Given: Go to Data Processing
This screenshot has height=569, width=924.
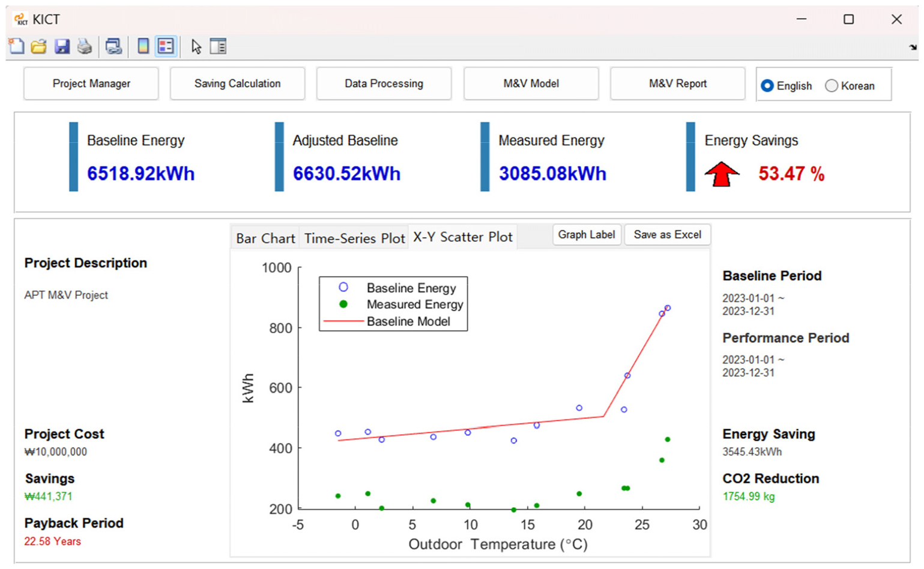Looking at the screenshot, I should coord(384,83).
